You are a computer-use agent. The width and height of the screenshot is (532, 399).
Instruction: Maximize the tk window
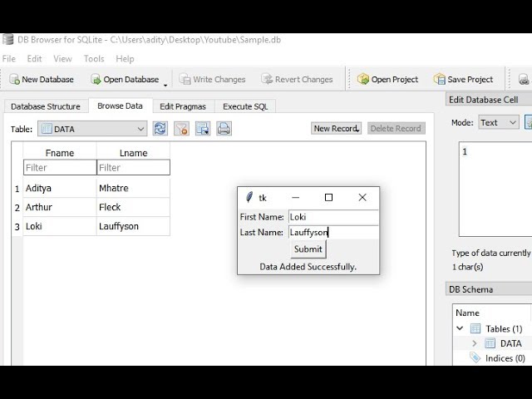tap(328, 198)
